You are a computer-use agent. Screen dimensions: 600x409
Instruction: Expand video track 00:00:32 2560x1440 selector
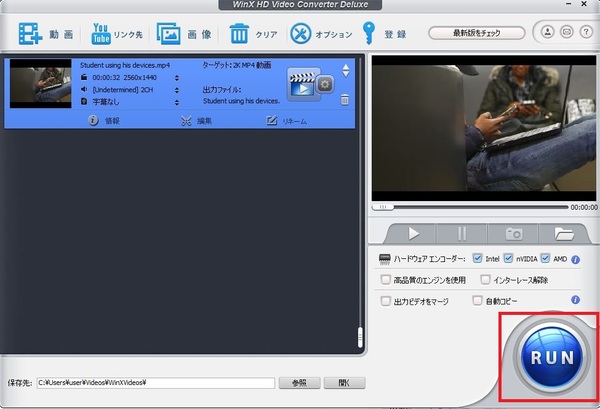click(x=177, y=78)
